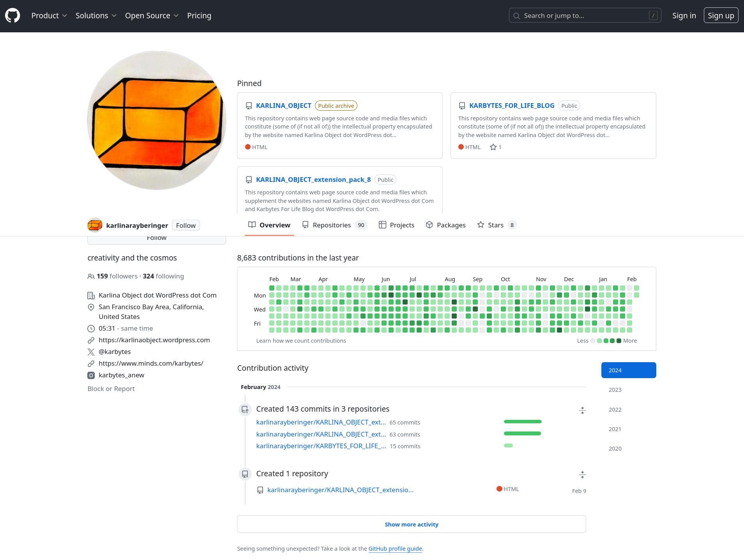Open the repository with 63 commits
The image size is (744, 560).
pyautogui.click(x=321, y=434)
